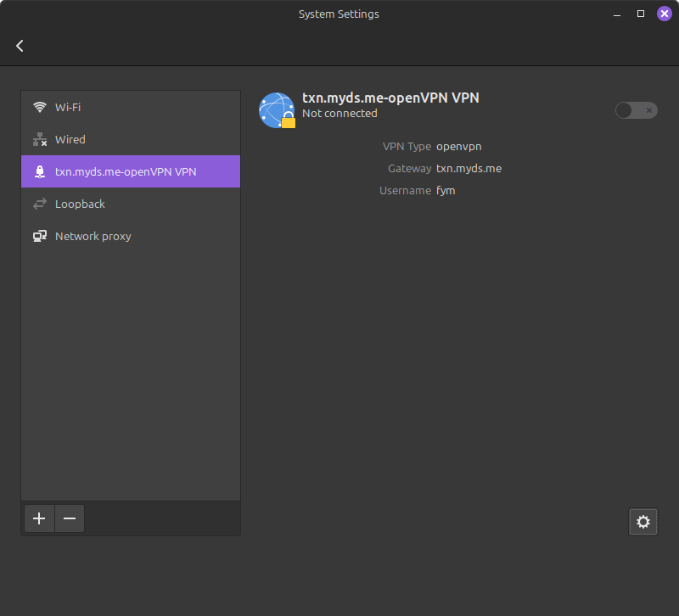
Task: Click the Wi-Fi signal icon in the sidebar
Action: click(40, 107)
